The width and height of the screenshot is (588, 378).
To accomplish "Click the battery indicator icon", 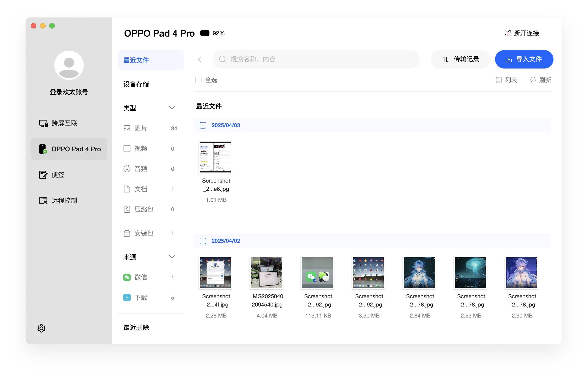I will (x=205, y=33).
